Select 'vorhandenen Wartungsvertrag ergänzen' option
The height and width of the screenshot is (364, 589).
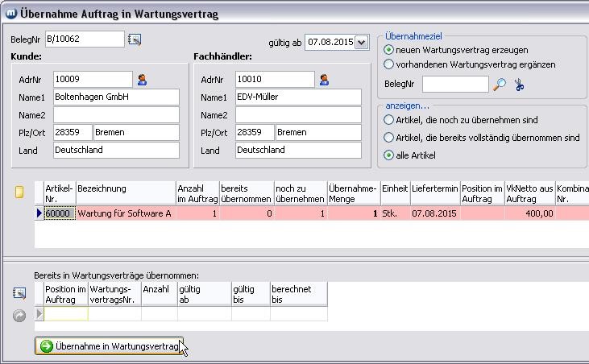(x=389, y=64)
